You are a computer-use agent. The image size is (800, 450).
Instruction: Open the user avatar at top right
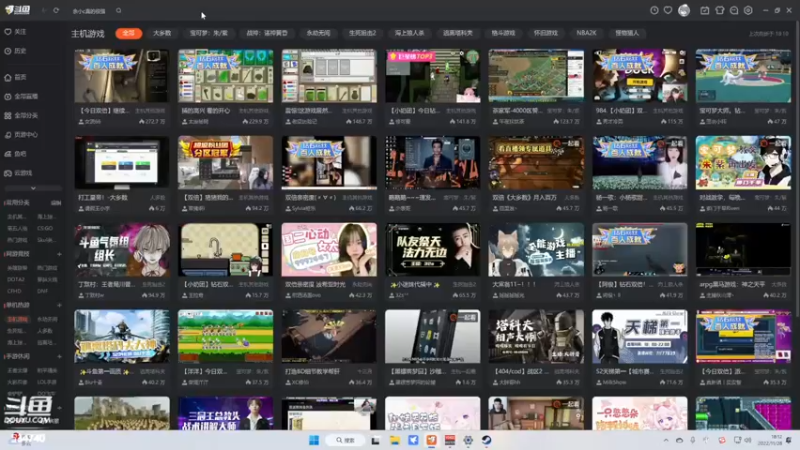coord(684,10)
